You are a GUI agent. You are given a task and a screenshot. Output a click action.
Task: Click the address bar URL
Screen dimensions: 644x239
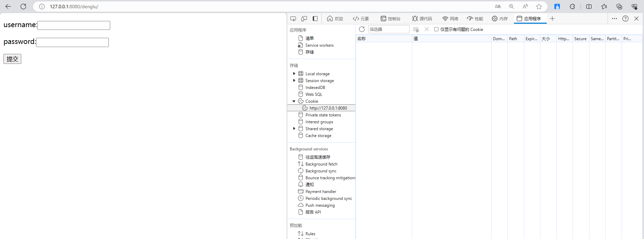[x=74, y=7]
